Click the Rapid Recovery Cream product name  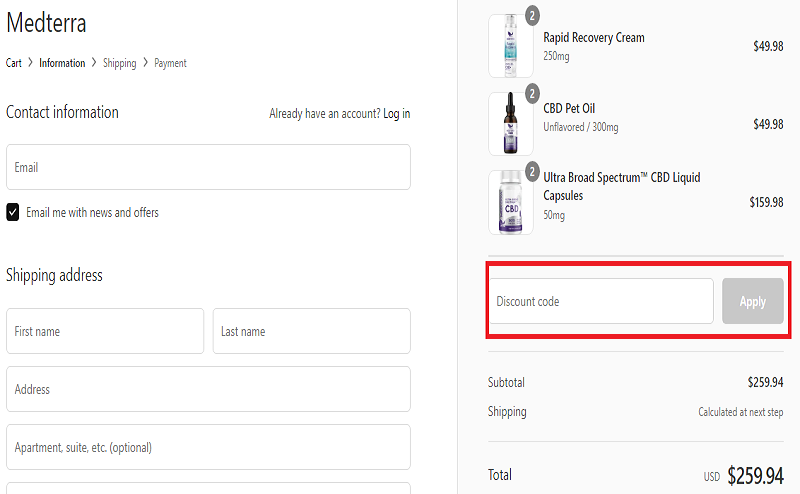click(x=594, y=38)
